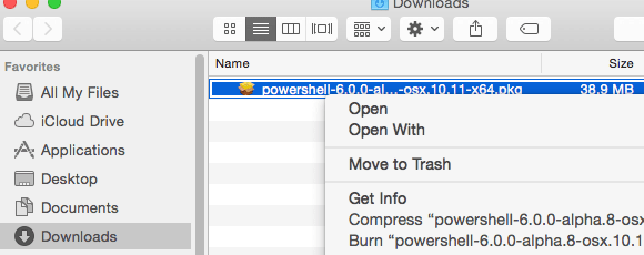Choose Burn powershell package option

[x=496, y=240]
